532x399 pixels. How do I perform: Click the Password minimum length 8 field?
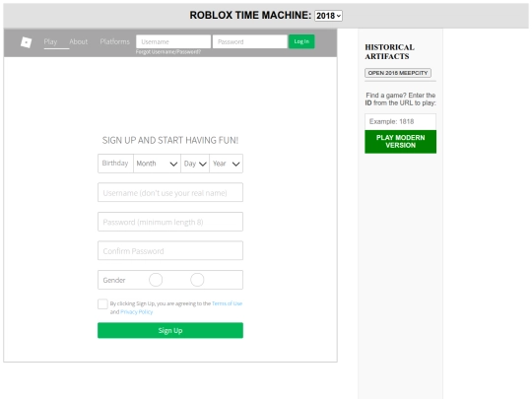tap(170, 222)
